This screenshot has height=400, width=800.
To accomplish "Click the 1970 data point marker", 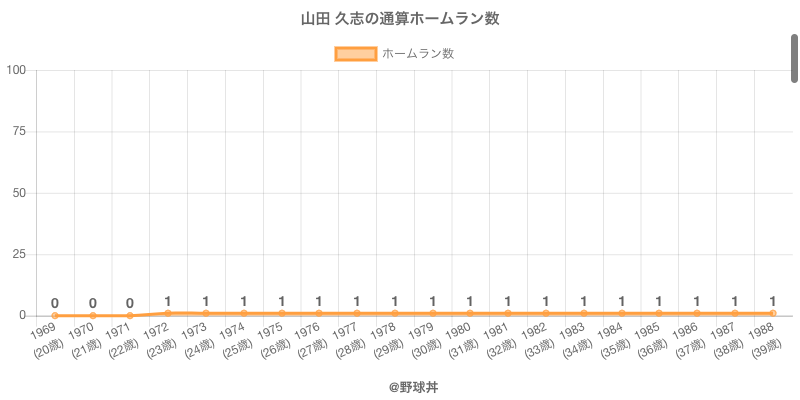I will pyautogui.click(x=93, y=316).
